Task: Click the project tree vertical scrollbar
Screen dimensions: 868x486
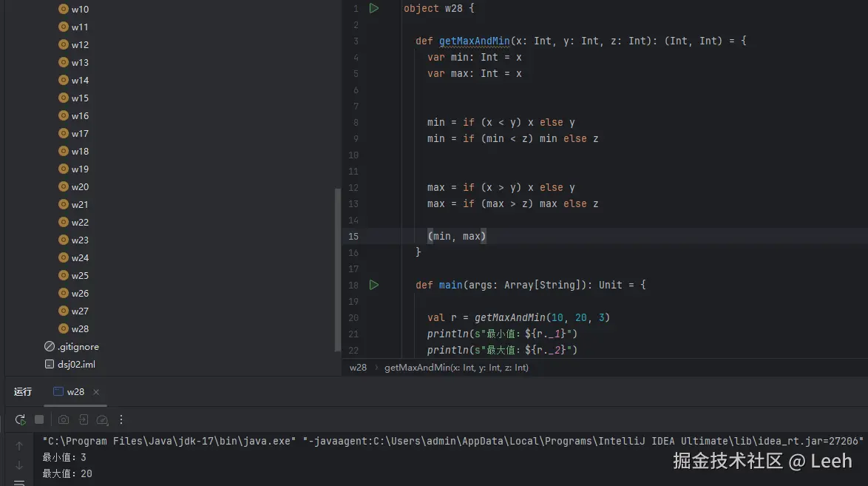Action: point(337,269)
